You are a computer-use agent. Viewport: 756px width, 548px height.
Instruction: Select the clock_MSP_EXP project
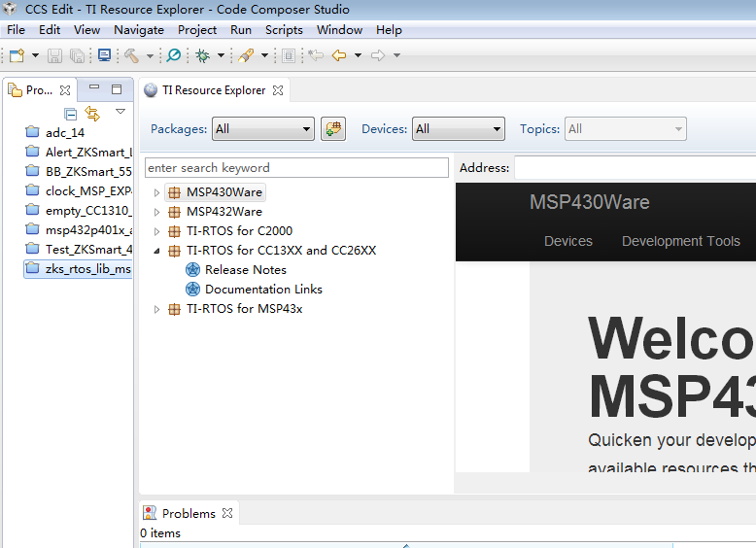pyautogui.click(x=79, y=190)
